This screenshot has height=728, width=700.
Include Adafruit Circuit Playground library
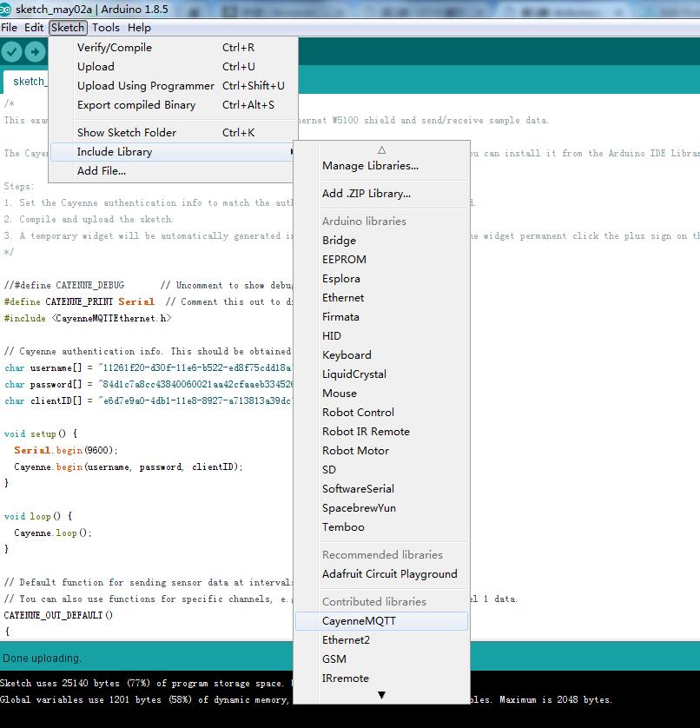click(381, 574)
